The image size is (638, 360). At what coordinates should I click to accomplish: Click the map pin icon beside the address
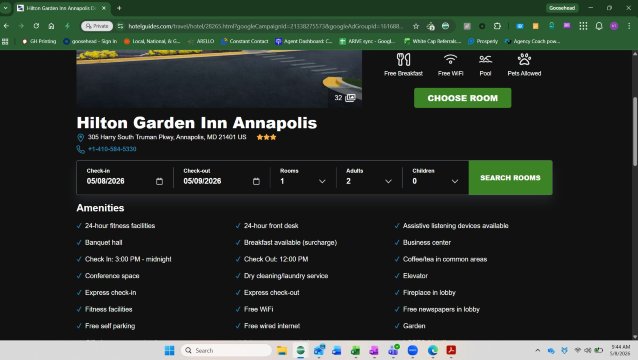click(x=81, y=137)
